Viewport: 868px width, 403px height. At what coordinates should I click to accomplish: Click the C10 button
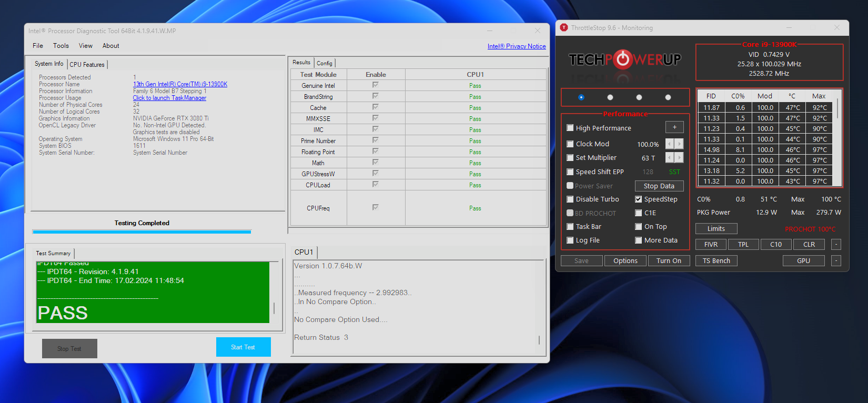point(776,244)
